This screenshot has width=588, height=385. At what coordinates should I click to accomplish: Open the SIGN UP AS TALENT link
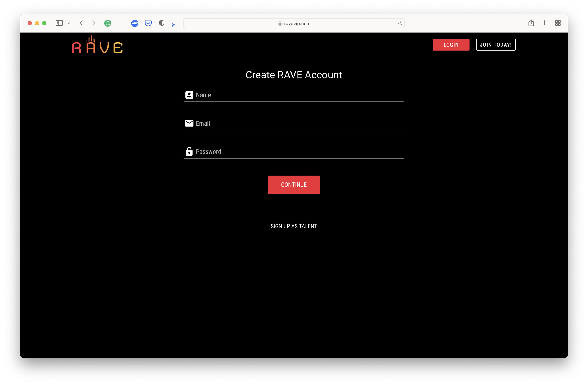point(294,226)
